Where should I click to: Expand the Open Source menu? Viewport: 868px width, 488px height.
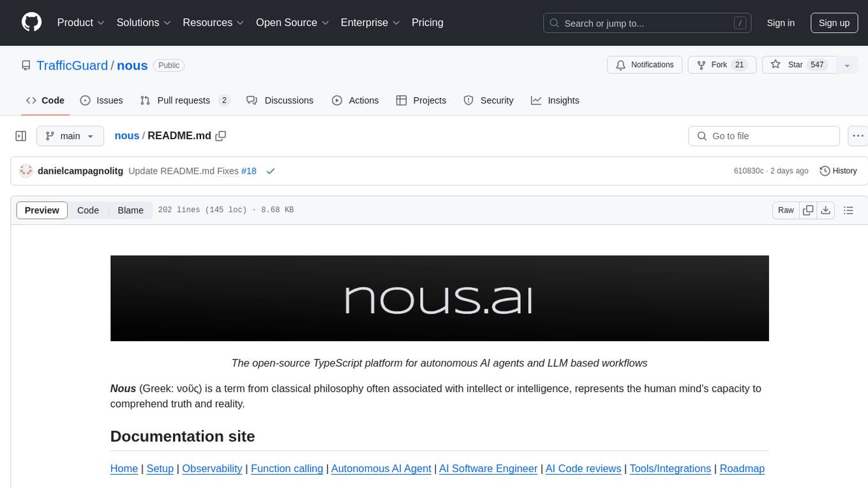pyautogui.click(x=292, y=22)
